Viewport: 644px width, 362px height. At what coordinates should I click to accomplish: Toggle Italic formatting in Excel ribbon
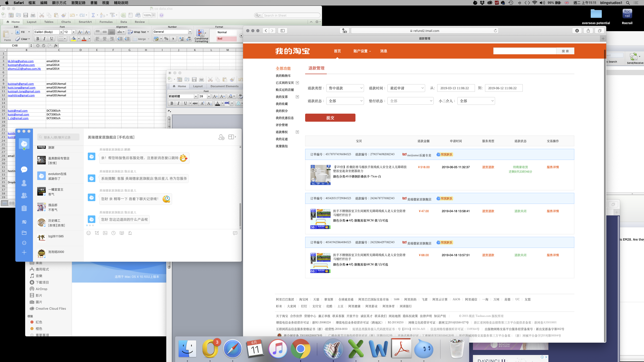click(45, 39)
